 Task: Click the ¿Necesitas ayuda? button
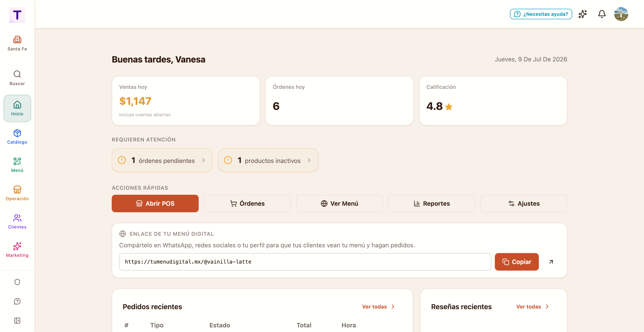pos(541,14)
